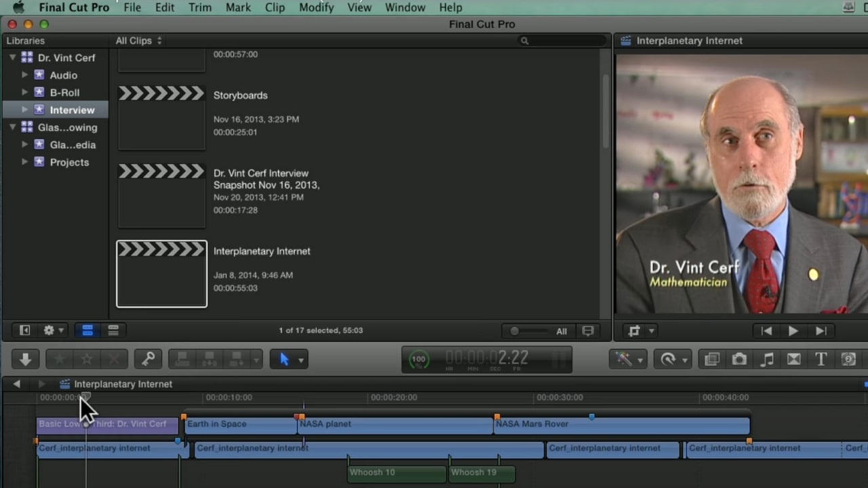The height and width of the screenshot is (488, 868).
Task: Show the Effects browser
Action: [711, 359]
